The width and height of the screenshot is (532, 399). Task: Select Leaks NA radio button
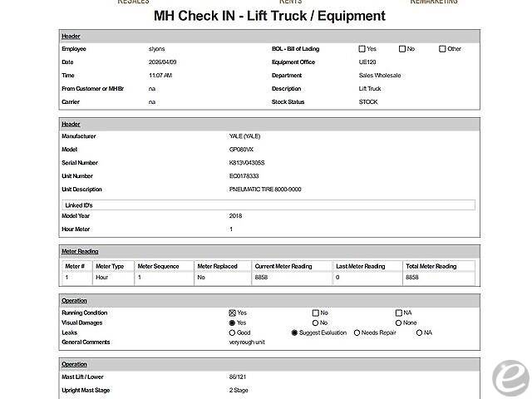pyautogui.click(x=419, y=332)
